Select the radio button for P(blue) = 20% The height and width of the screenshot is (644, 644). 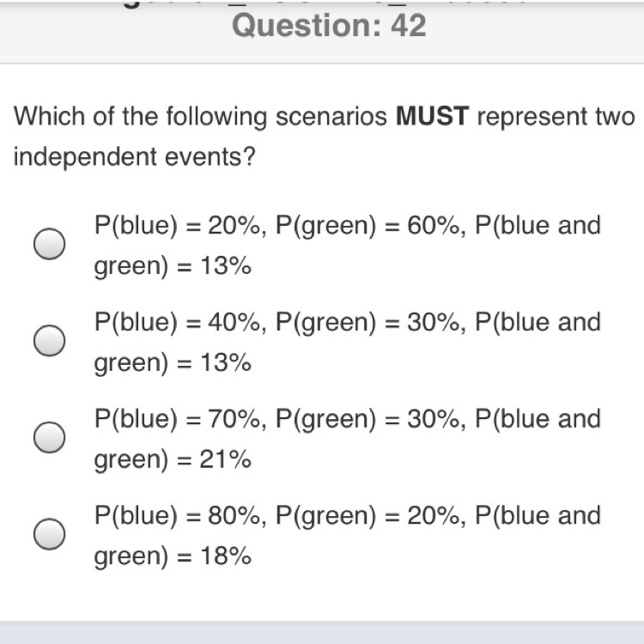50,245
